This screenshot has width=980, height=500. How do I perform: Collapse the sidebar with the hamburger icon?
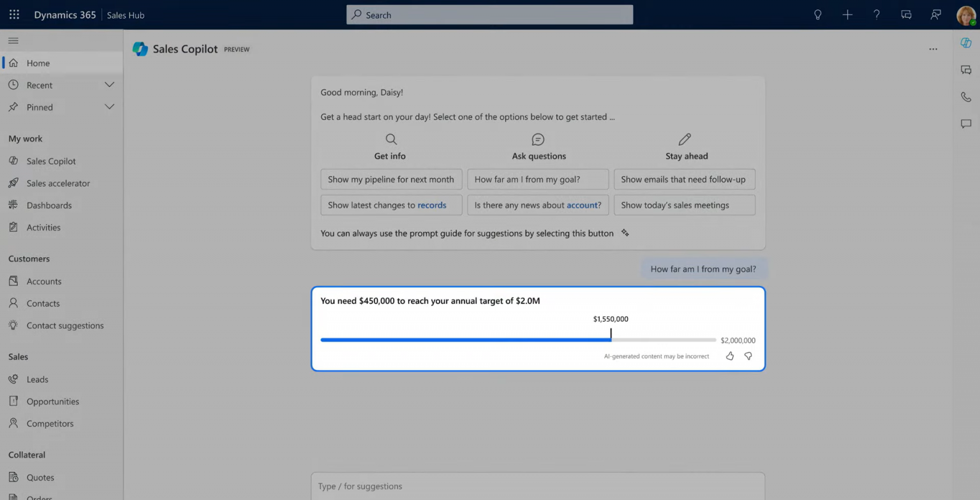click(x=13, y=40)
